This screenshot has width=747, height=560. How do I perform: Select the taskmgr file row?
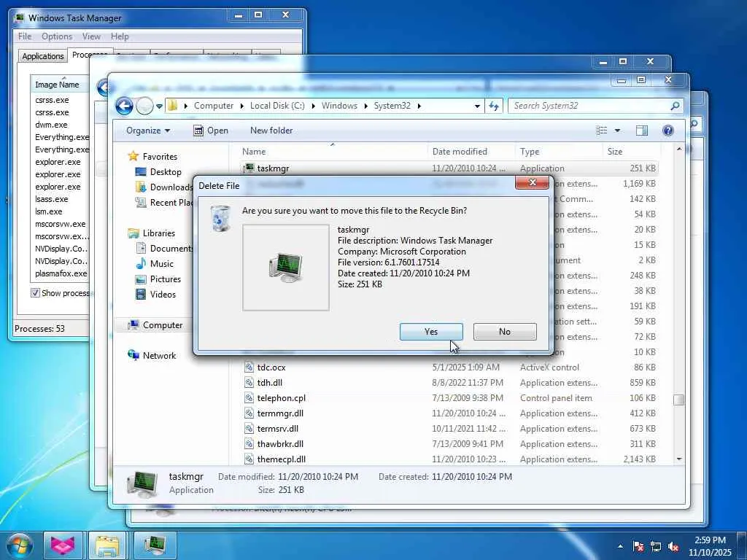[449, 168]
